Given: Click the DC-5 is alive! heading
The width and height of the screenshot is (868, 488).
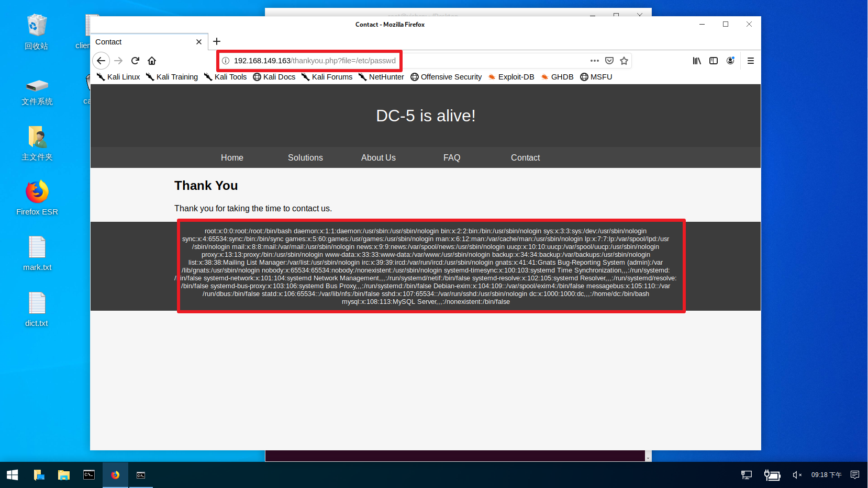Looking at the screenshot, I should tap(426, 116).
